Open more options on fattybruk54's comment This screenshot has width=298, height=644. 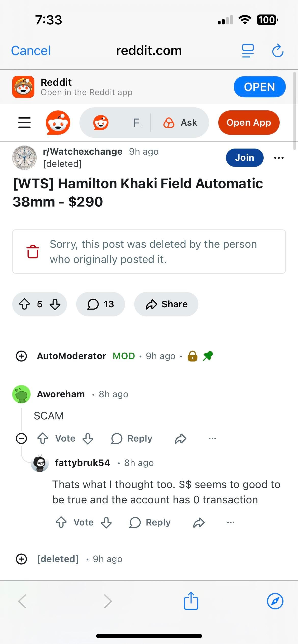pyautogui.click(x=231, y=522)
